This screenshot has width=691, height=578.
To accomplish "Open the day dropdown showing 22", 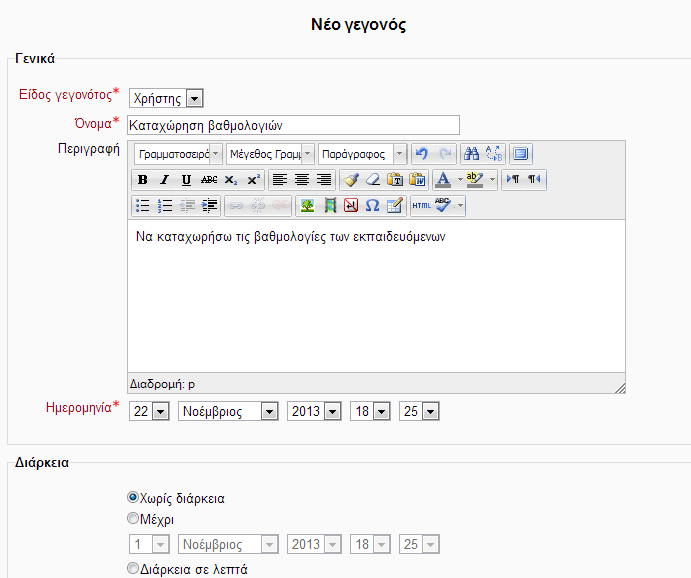I will pos(149,411).
